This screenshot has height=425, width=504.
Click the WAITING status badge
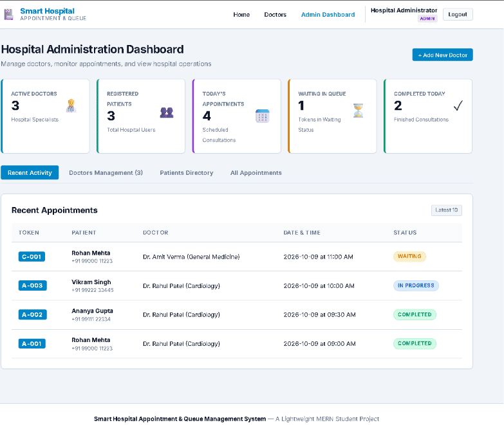[x=409, y=256]
